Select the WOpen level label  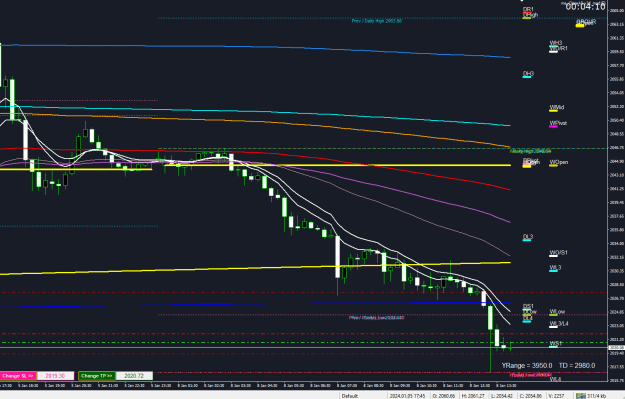[558, 162]
